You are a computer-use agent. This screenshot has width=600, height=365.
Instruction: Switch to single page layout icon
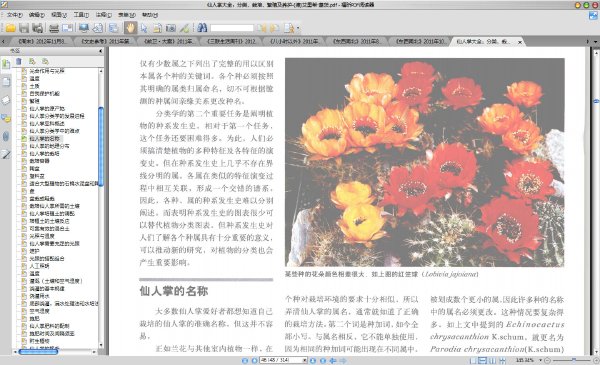[x=473, y=361]
